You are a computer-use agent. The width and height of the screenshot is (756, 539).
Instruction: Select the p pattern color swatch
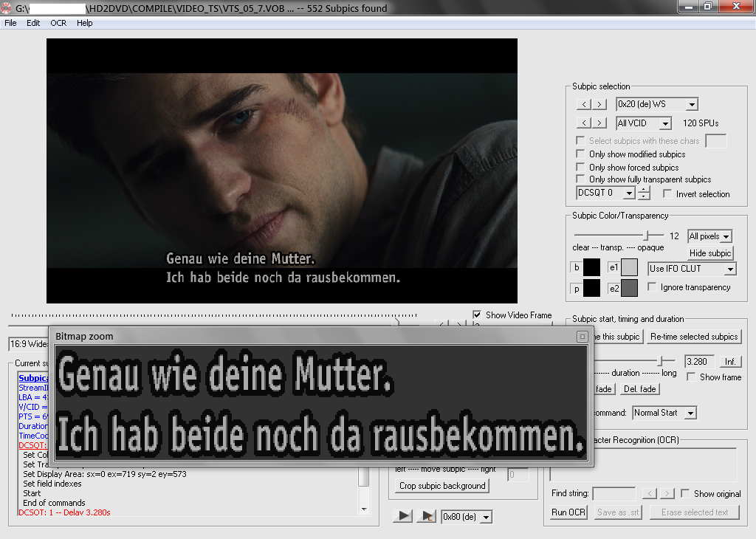(x=591, y=288)
